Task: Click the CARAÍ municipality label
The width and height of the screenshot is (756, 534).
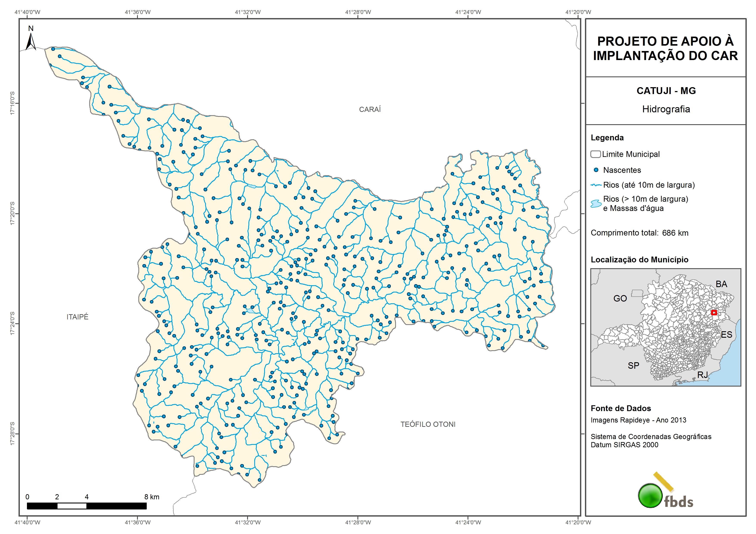Action: click(x=370, y=110)
